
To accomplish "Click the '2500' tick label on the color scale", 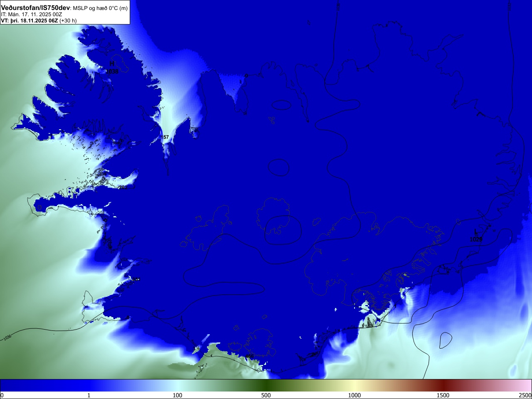I will (x=525, y=395).
